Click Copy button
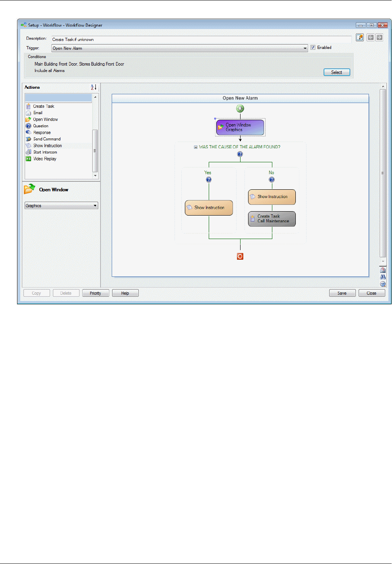Image resolution: width=392 pixels, height=564 pixels. click(x=37, y=293)
